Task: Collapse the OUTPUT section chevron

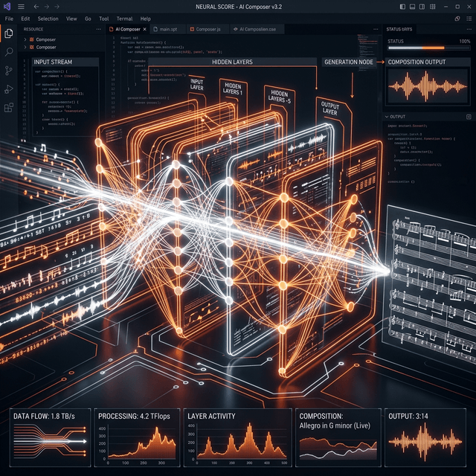Action: pyautogui.click(x=387, y=117)
